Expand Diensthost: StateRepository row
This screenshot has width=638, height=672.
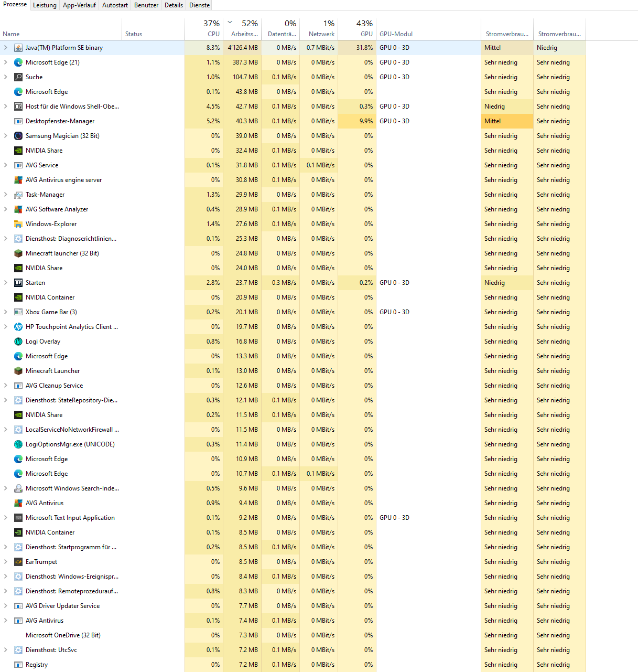pyautogui.click(x=6, y=400)
